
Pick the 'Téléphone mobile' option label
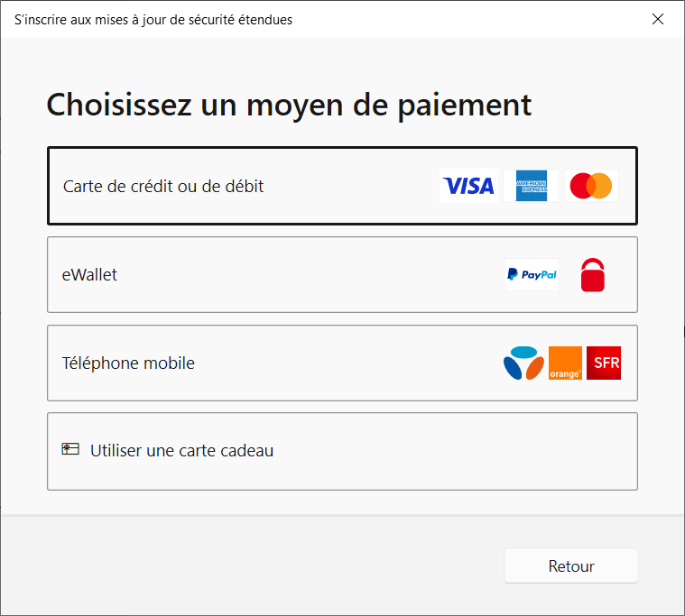[x=128, y=363]
